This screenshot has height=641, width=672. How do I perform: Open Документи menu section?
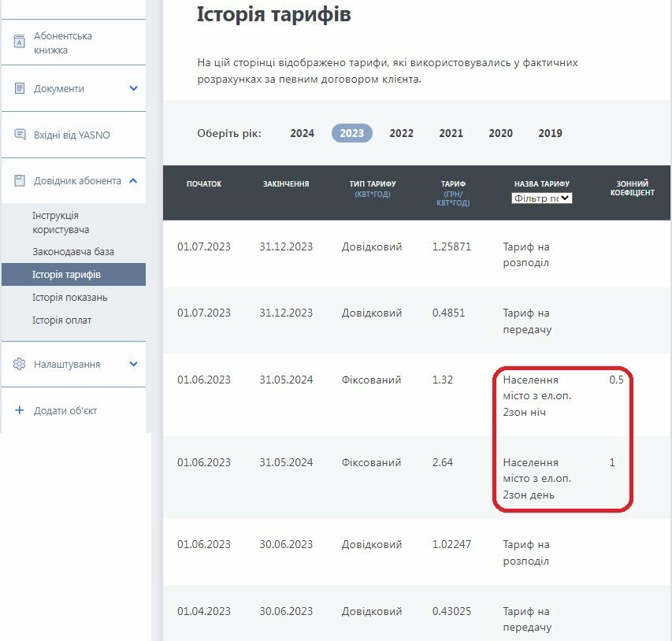point(59,89)
